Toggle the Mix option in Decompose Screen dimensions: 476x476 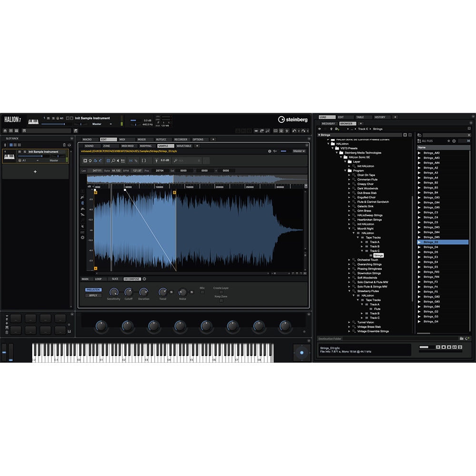click(202, 292)
